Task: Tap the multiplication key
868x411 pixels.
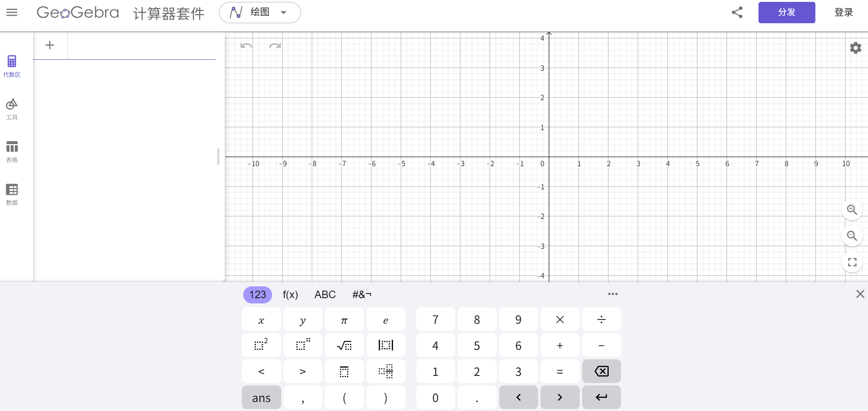Action: 560,320
